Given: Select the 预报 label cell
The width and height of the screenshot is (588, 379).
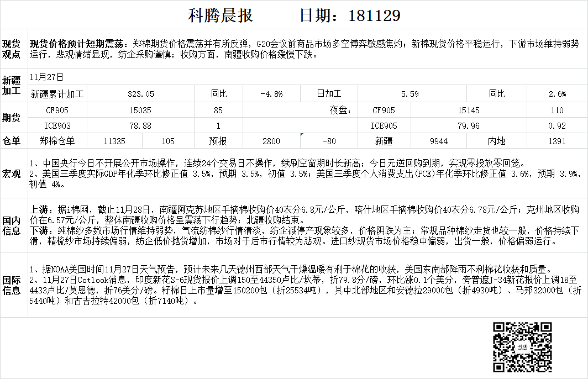Looking at the screenshot, I should tap(218, 141).
